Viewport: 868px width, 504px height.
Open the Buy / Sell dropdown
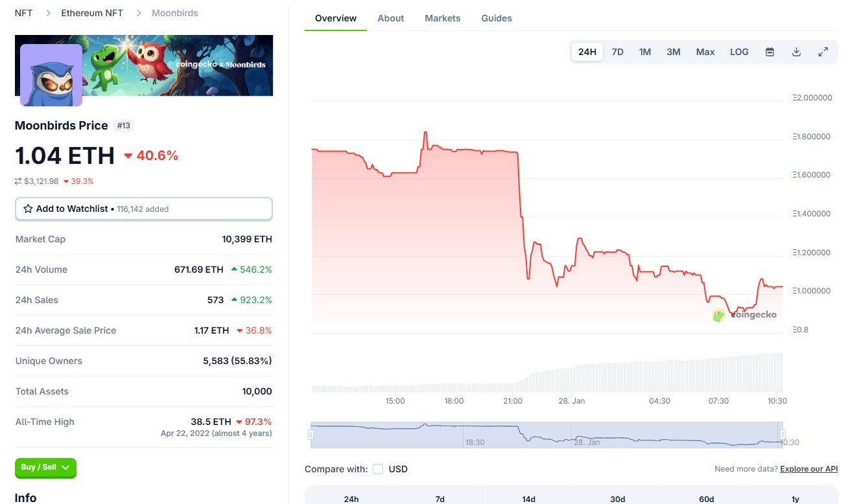click(45, 466)
